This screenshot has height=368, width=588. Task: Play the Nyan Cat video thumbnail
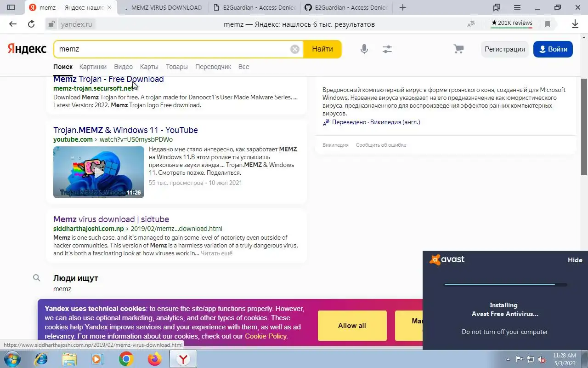tap(99, 172)
